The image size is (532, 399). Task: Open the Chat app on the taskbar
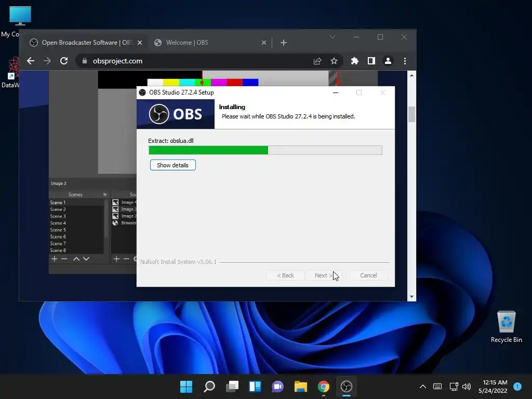278,387
